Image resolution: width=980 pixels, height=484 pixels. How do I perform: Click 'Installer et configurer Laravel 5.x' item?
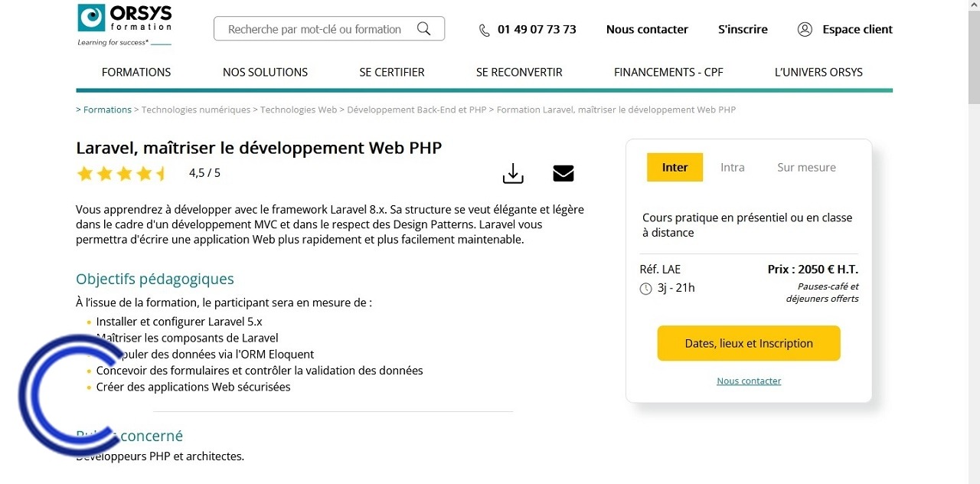tap(179, 322)
